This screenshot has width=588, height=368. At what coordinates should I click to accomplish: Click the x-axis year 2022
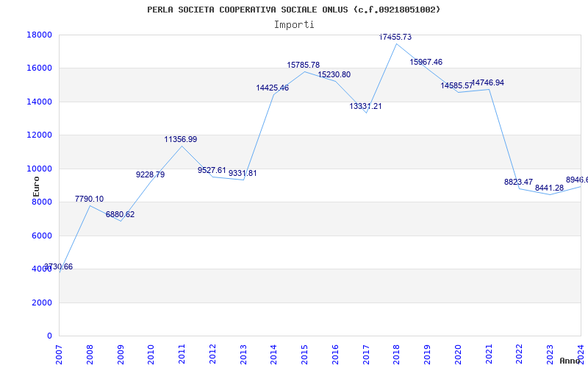(520, 355)
